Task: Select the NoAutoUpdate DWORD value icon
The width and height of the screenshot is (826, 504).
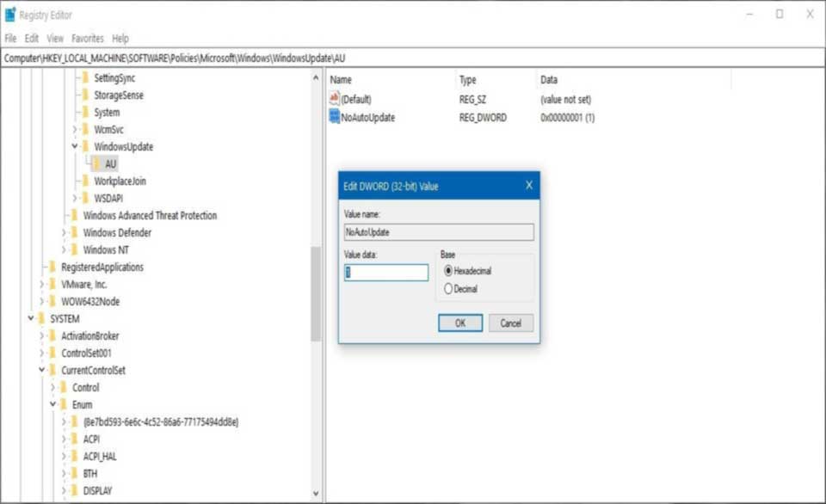Action: click(x=334, y=116)
